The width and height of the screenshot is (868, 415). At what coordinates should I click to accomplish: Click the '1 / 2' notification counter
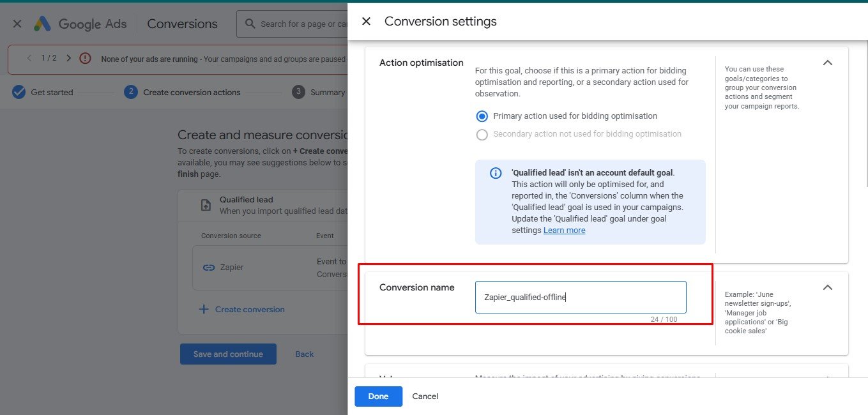click(49, 58)
